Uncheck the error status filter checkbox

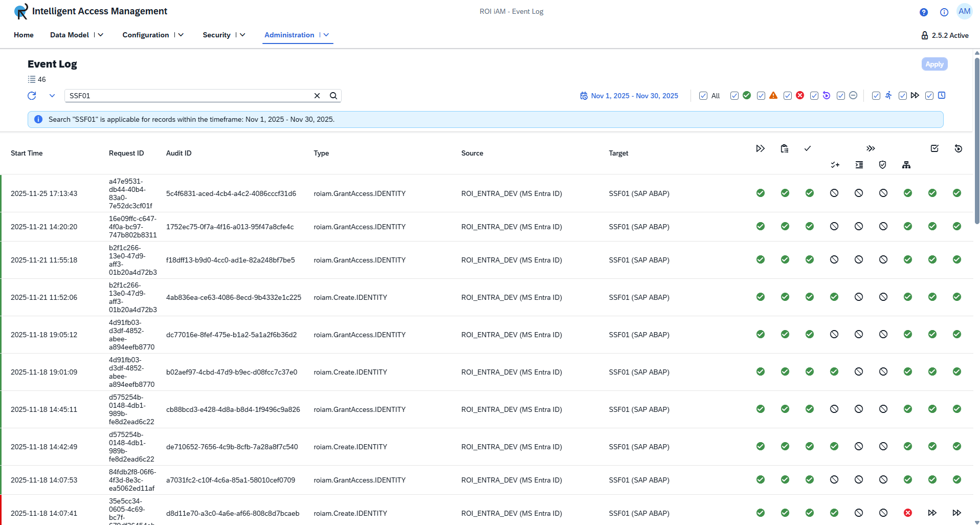click(x=787, y=96)
